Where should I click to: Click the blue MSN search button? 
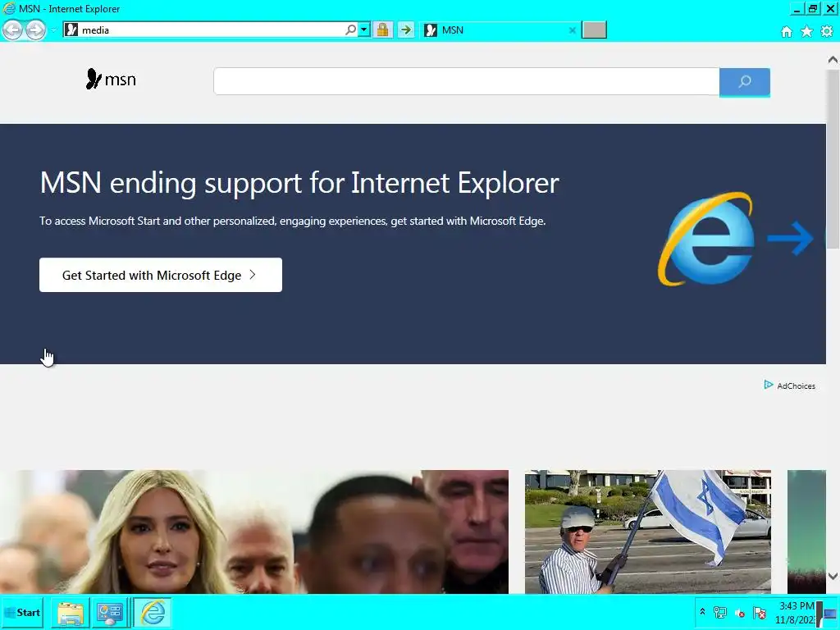click(x=745, y=82)
